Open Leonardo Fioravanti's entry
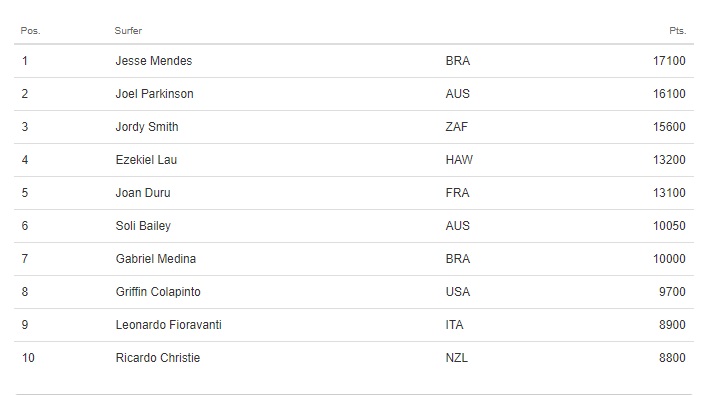 pos(169,325)
